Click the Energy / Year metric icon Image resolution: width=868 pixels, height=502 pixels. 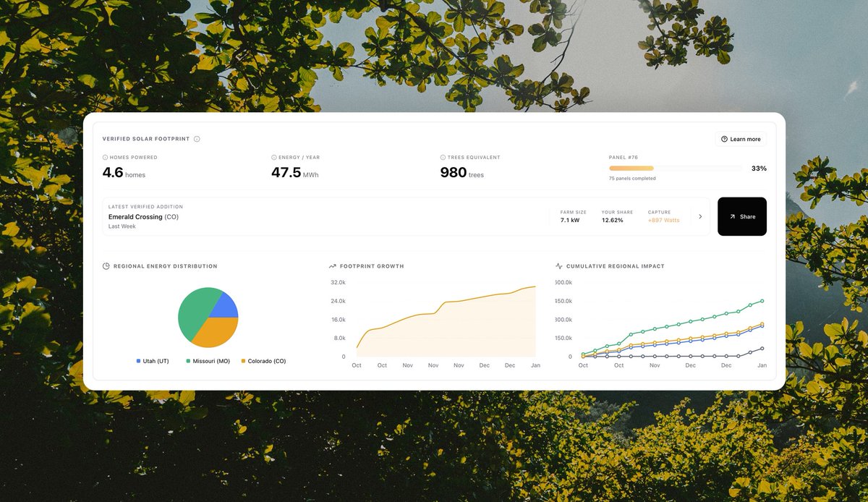(x=273, y=157)
